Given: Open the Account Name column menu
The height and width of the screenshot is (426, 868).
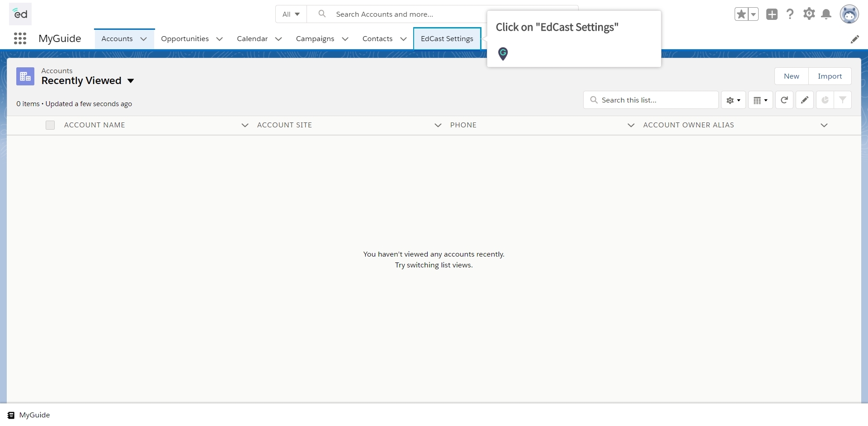Looking at the screenshot, I should click(245, 125).
